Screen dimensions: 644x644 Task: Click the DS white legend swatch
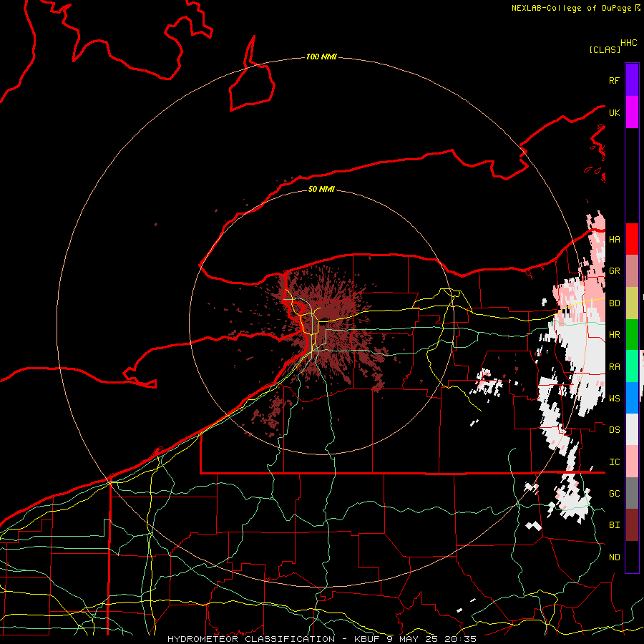coord(632,429)
